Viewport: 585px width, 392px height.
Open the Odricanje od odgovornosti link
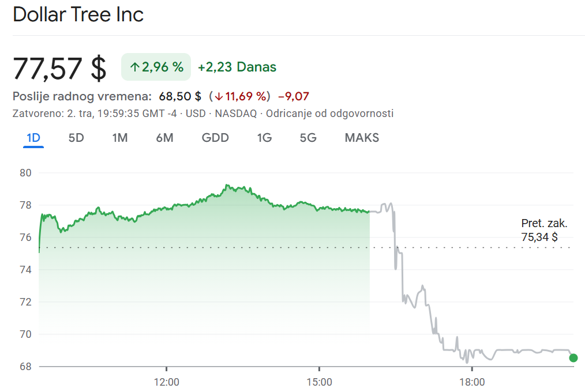[329, 113]
